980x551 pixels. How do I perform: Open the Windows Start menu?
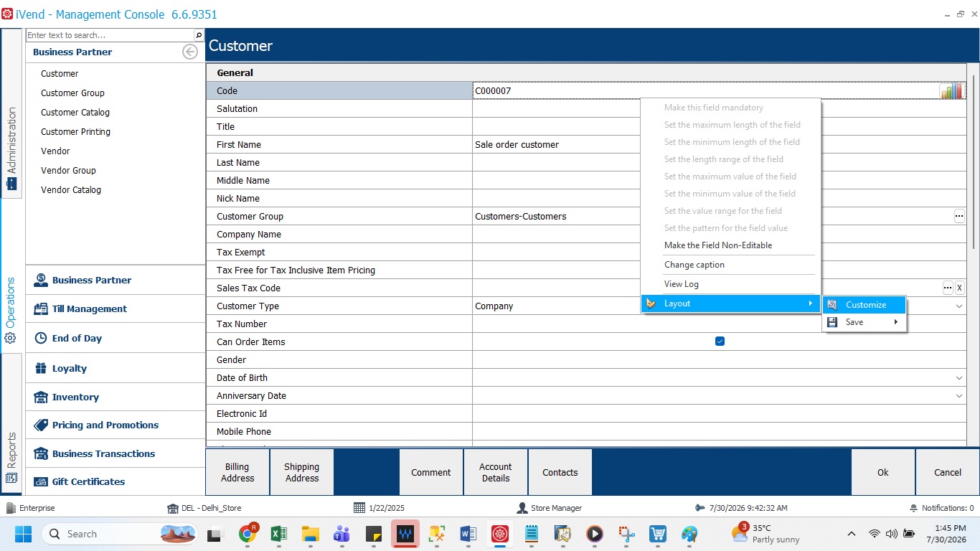(23, 534)
